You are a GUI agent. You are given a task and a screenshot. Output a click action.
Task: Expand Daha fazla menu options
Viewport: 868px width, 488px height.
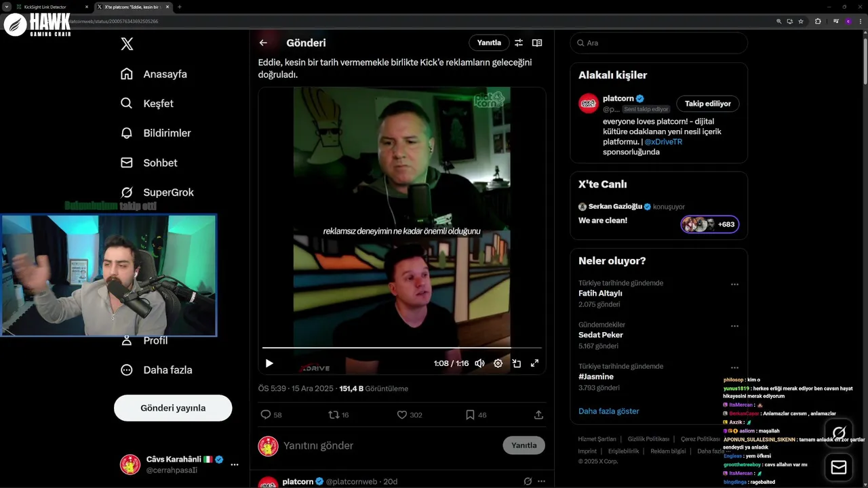[x=156, y=370]
